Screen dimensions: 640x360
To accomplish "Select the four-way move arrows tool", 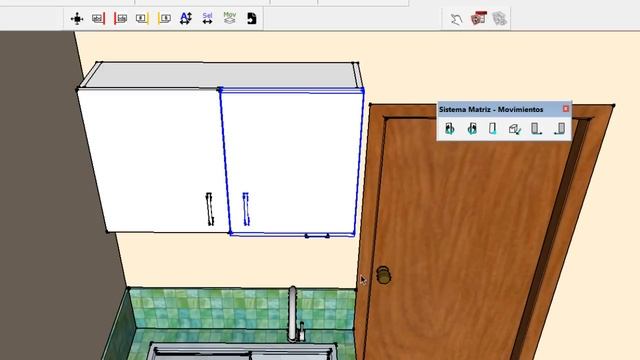I will click(x=77, y=19).
